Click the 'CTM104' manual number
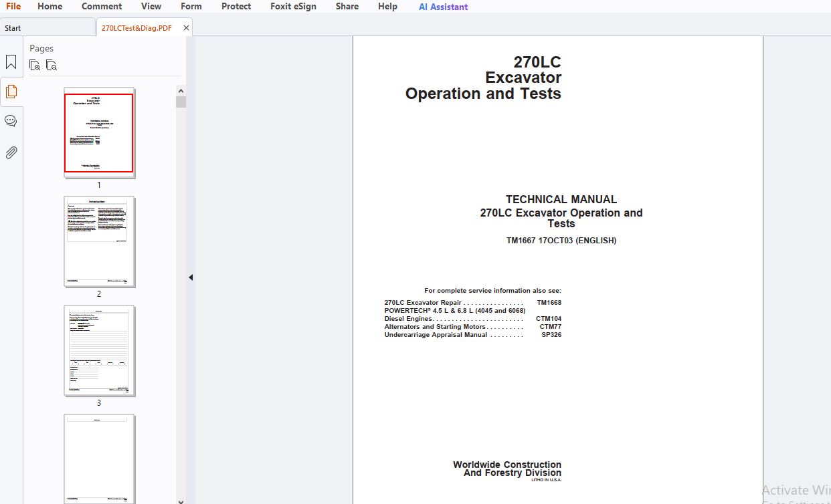 (x=549, y=319)
